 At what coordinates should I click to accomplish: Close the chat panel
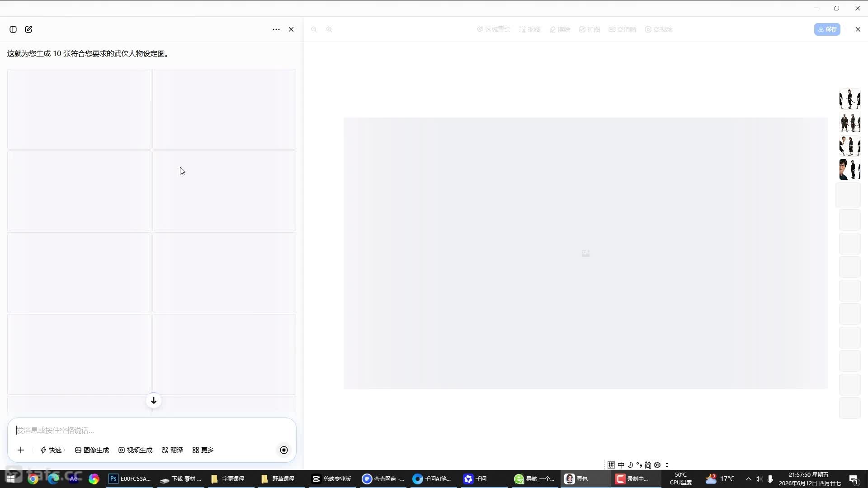pyautogui.click(x=291, y=29)
